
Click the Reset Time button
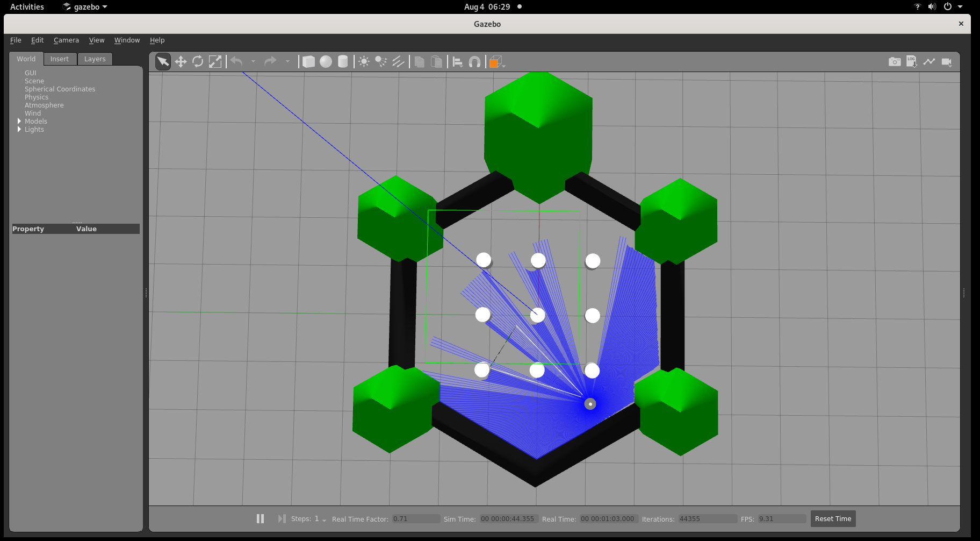833,518
